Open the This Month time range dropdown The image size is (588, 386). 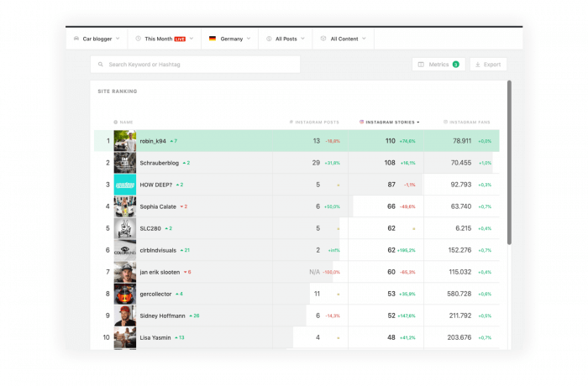coord(165,39)
